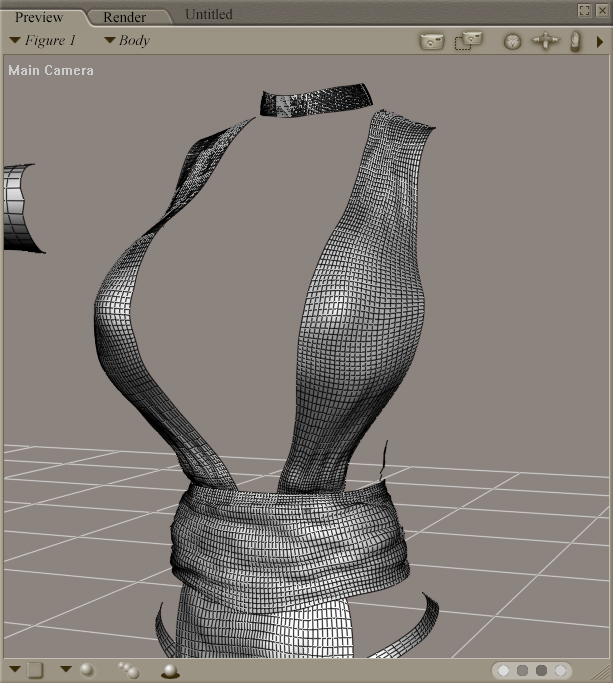Click the Area Render dashed-box camera icon
This screenshot has width=613, height=683.
[468, 41]
